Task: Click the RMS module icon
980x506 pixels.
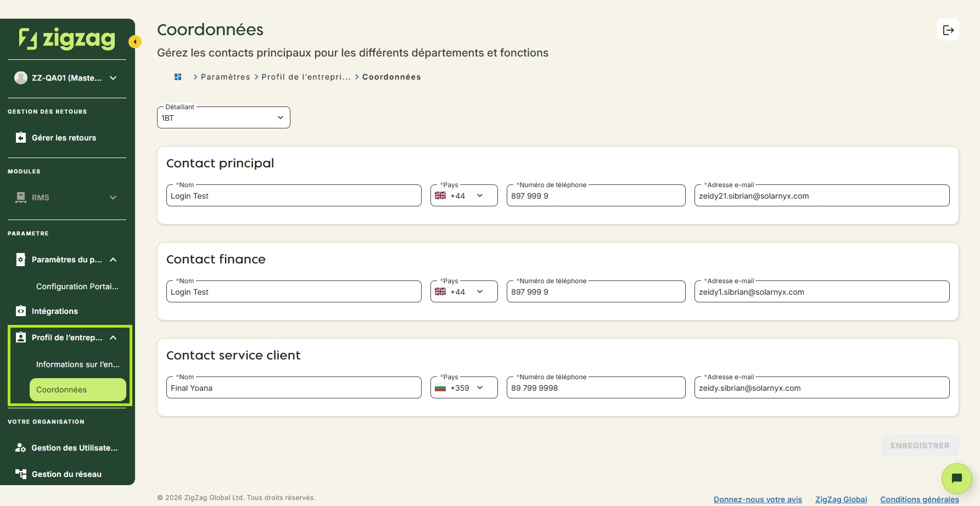Action: click(21, 198)
